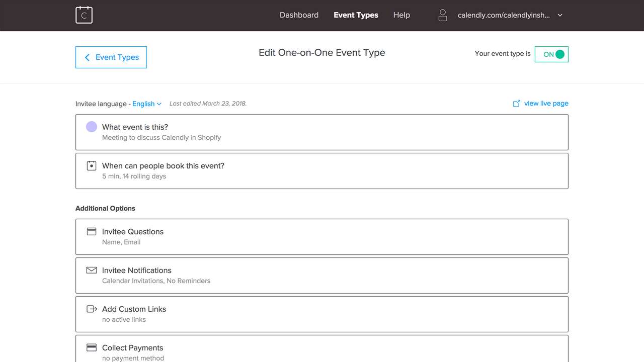Open the Add Custom Links section
The image size is (644, 362).
pyautogui.click(x=322, y=314)
